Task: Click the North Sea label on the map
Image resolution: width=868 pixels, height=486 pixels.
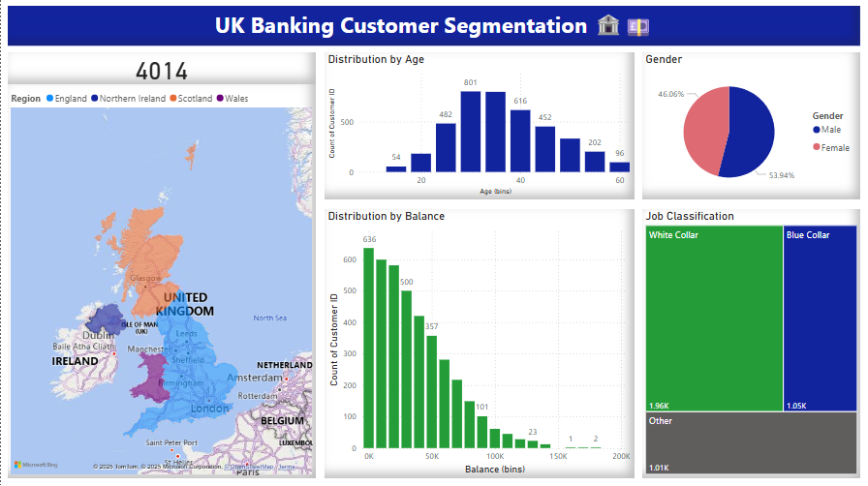Action: point(270,318)
